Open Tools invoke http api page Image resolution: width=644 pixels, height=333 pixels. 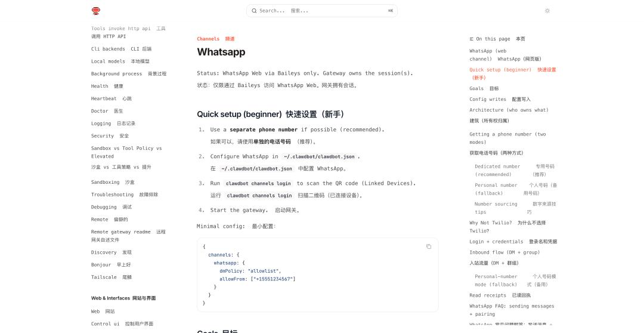[x=128, y=32]
